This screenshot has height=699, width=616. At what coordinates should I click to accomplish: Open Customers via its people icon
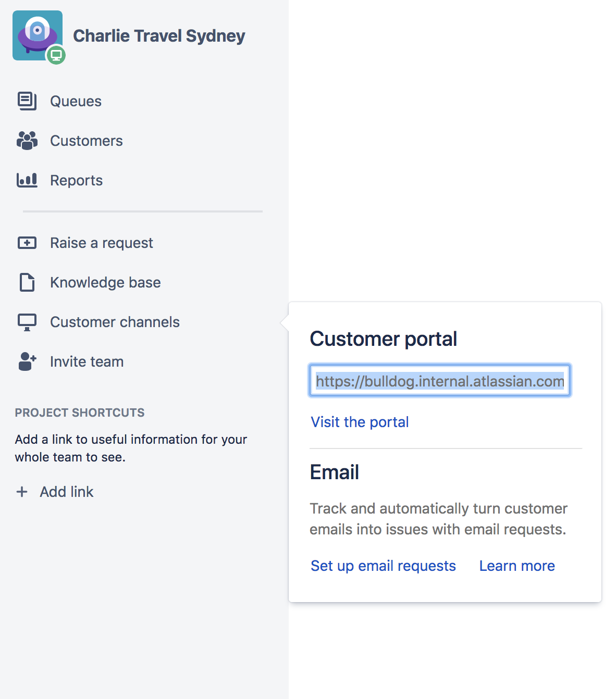(26, 141)
